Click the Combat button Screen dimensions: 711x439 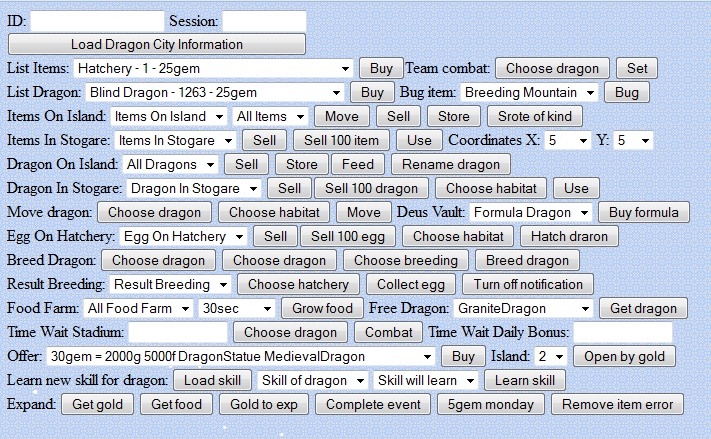[x=389, y=332]
